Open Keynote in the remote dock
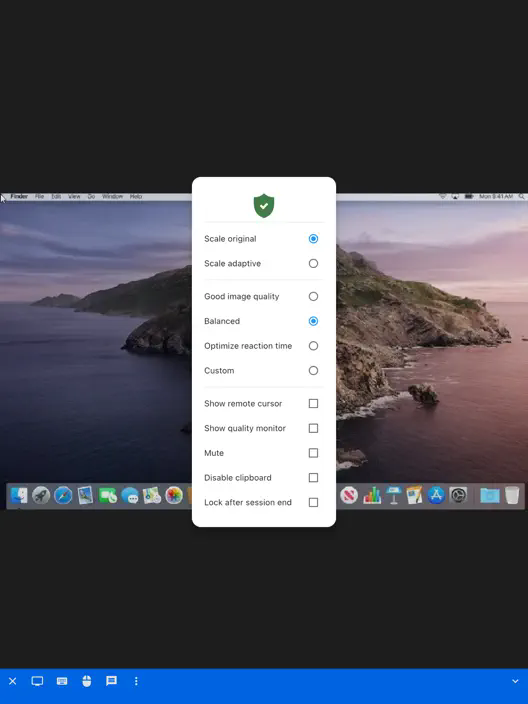 [394, 495]
